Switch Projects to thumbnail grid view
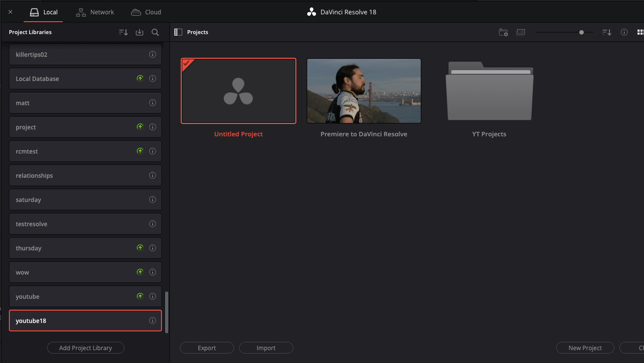 click(641, 32)
